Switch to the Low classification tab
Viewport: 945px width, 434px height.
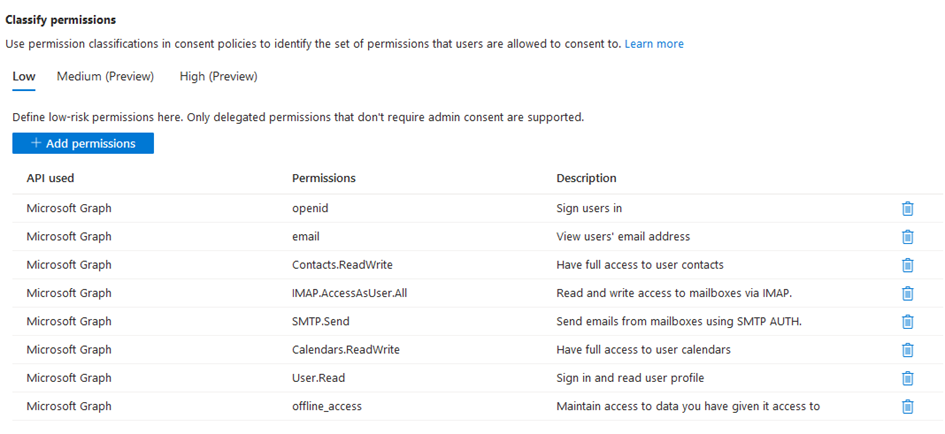tap(23, 76)
